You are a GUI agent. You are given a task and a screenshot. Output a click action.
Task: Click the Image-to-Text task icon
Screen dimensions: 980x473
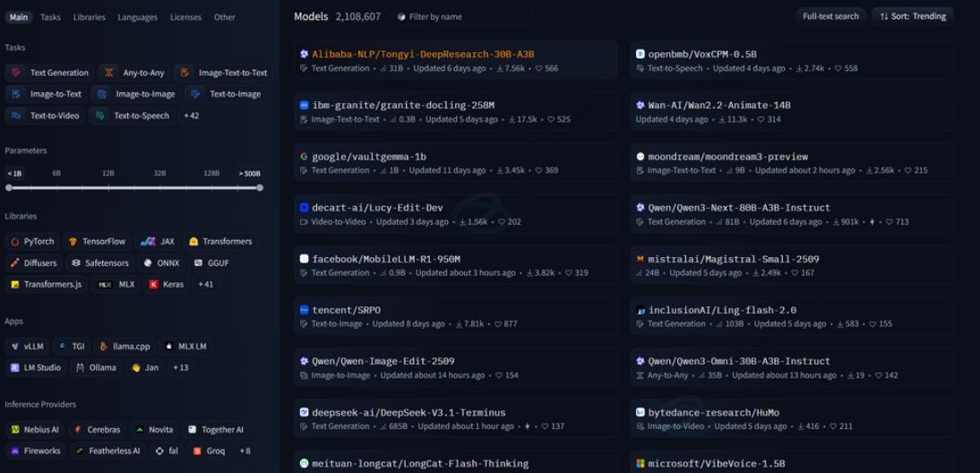[x=16, y=94]
